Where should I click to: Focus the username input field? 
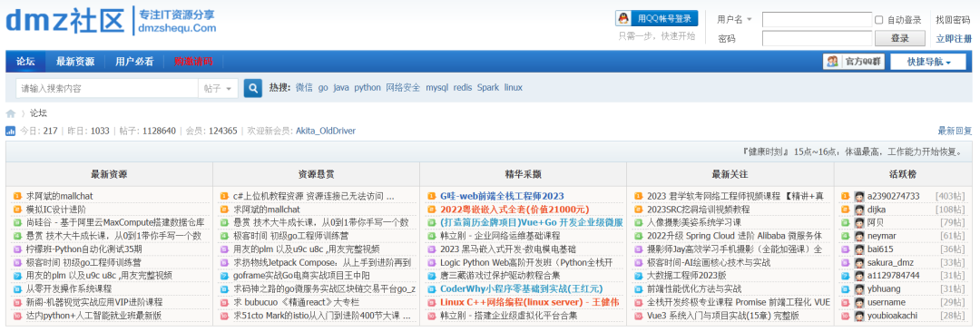817,20
